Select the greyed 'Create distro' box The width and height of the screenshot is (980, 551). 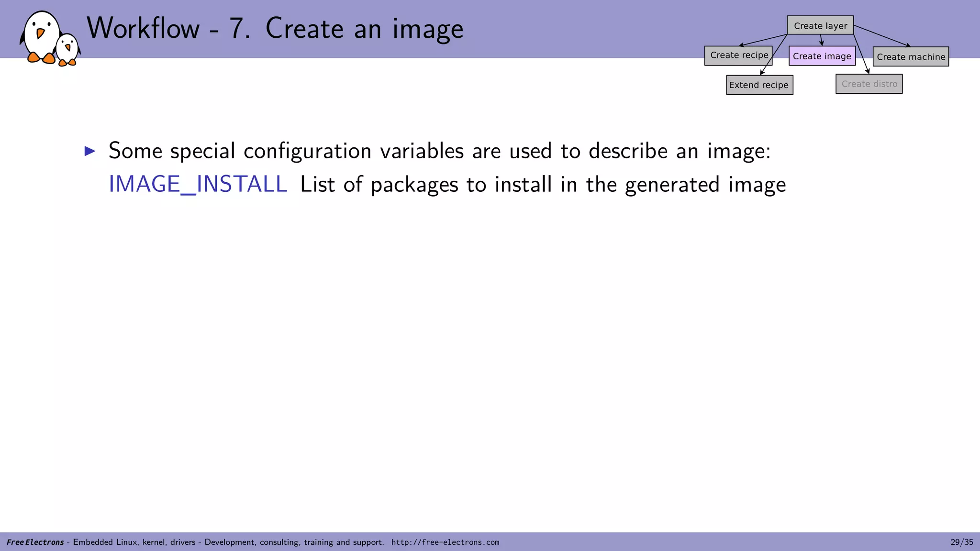pos(869,84)
